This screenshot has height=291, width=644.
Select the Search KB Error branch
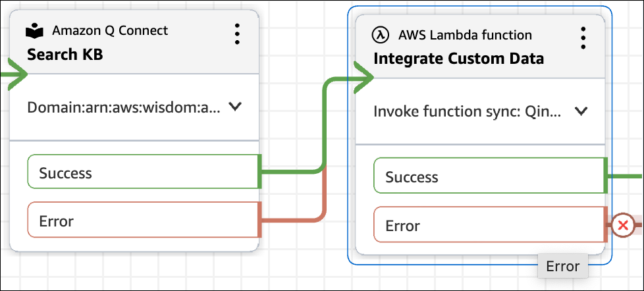tap(144, 220)
